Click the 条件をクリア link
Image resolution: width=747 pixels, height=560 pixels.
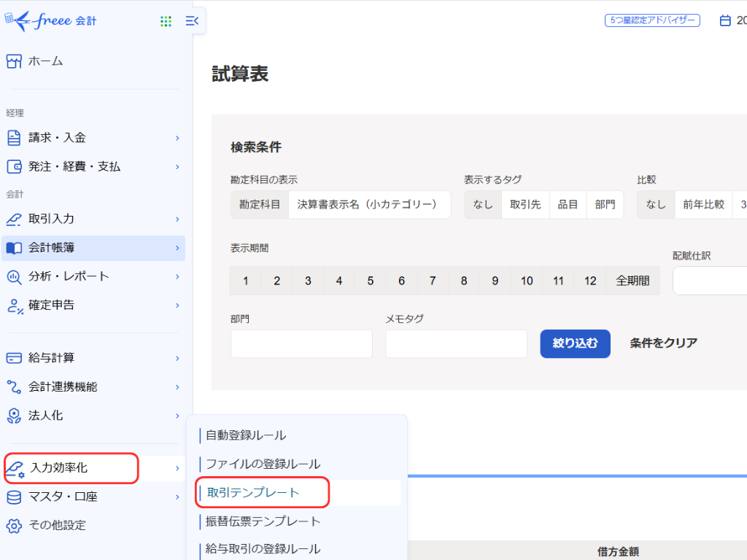pyautogui.click(x=663, y=343)
